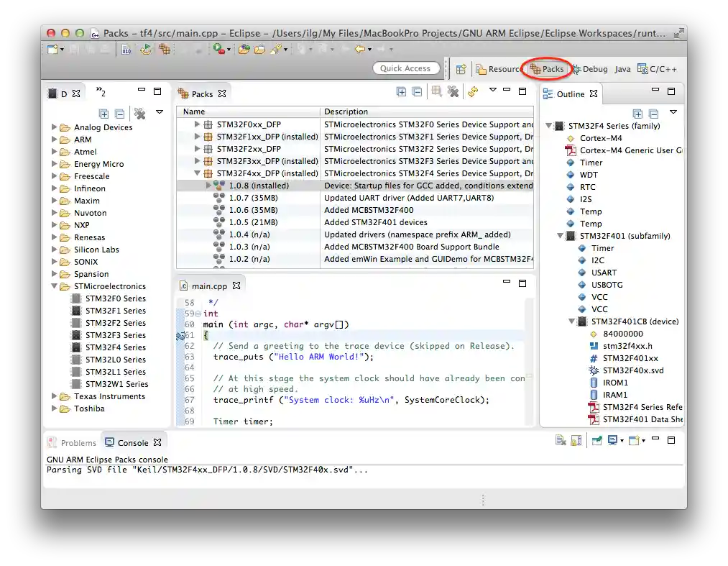The height and width of the screenshot is (566, 728).
Task: Click the Open Perspective icon
Action: pos(461,69)
